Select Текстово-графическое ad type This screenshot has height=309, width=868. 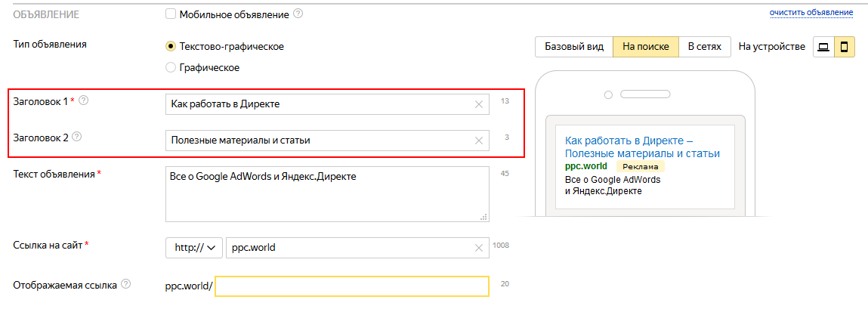point(171,47)
